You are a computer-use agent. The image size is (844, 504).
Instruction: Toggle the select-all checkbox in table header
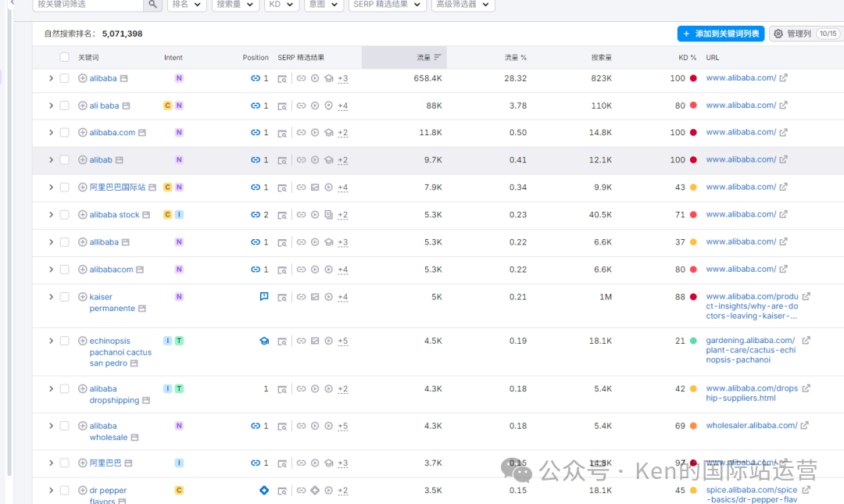tap(65, 57)
